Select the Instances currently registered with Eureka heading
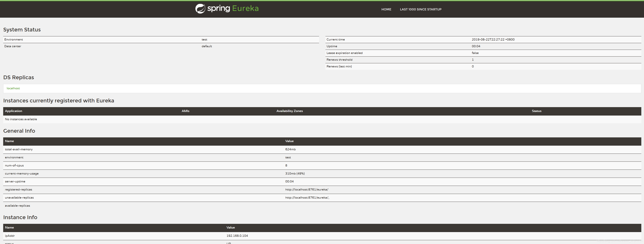 [x=59, y=100]
